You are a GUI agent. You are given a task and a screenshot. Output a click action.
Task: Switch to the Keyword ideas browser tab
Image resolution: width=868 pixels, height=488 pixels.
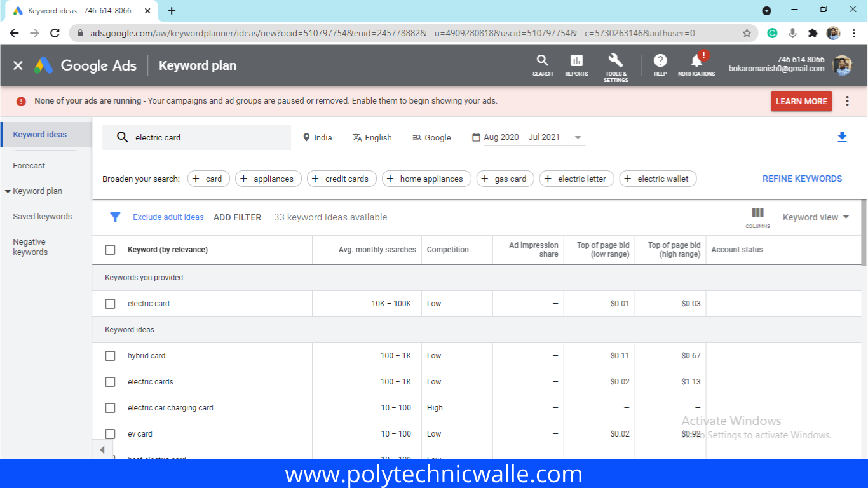[x=81, y=11]
